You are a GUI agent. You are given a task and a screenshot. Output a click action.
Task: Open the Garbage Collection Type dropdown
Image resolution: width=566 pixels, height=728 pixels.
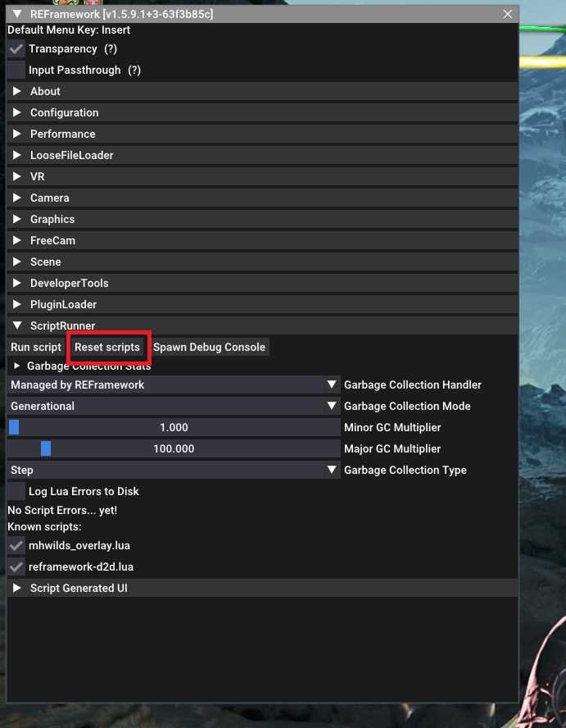pos(174,470)
